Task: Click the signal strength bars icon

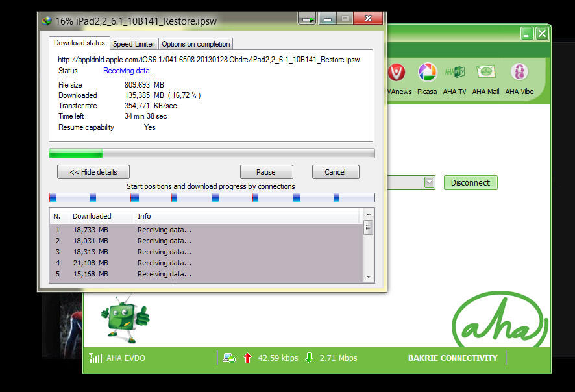Action: (x=95, y=358)
